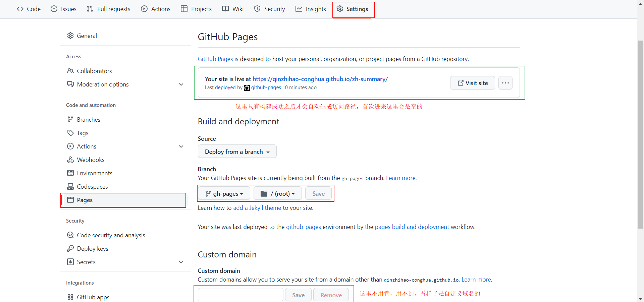This screenshot has height=302, width=644.
Task: Open the repository Actions tab
Action: point(156,9)
